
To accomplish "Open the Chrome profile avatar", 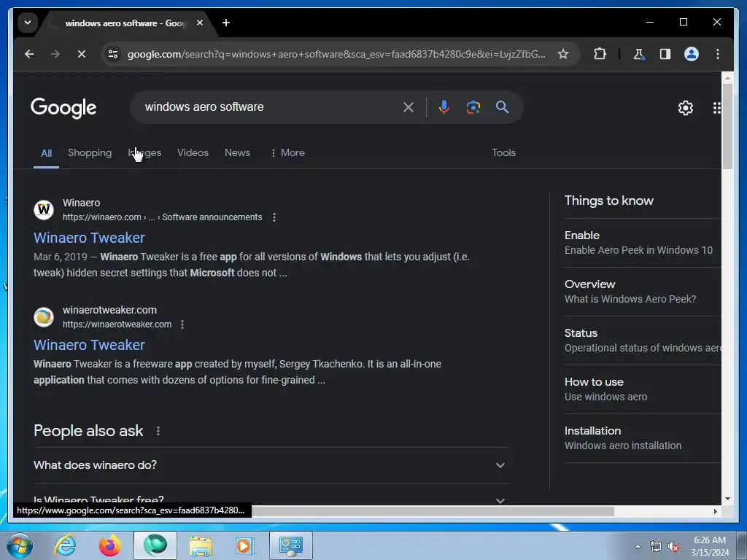I will (x=692, y=54).
